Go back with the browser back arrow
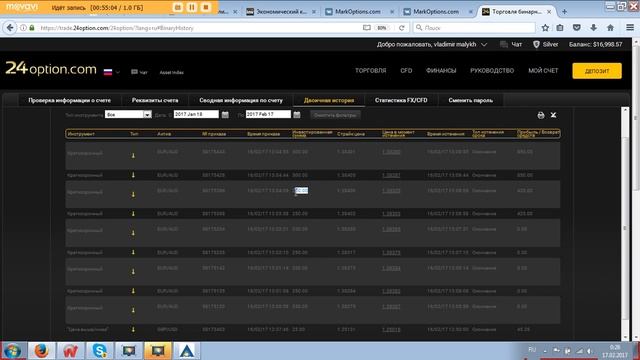The width and height of the screenshot is (640, 360). pos(10,28)
